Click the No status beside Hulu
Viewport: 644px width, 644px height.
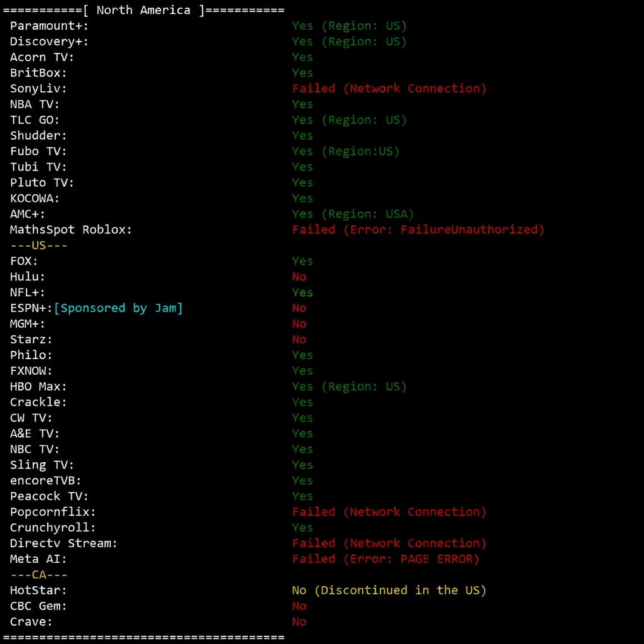tap(299, 277)
